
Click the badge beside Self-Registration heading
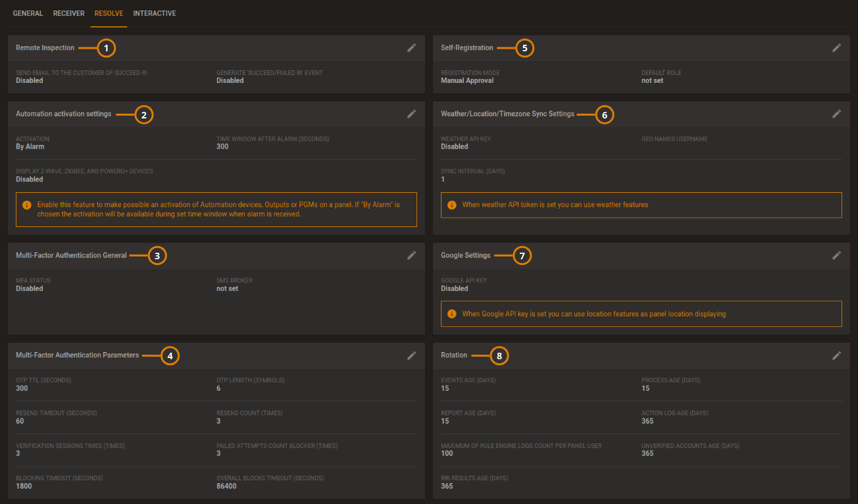(526, 48)
